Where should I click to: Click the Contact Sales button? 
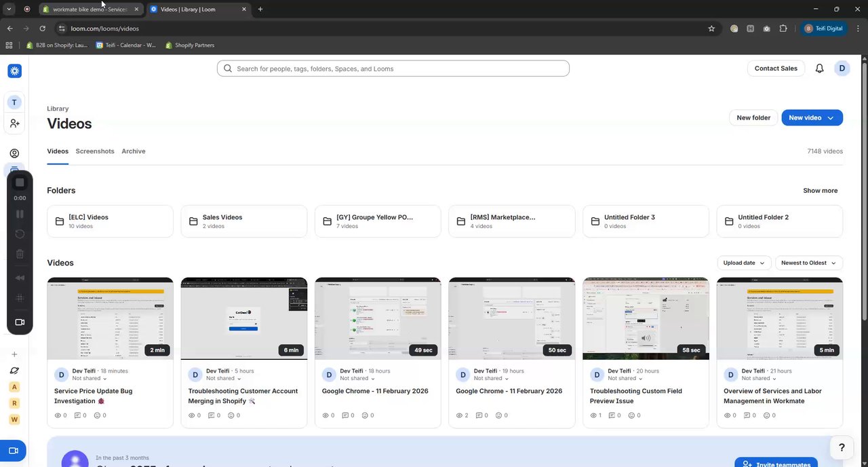click(x=776, y=69)
